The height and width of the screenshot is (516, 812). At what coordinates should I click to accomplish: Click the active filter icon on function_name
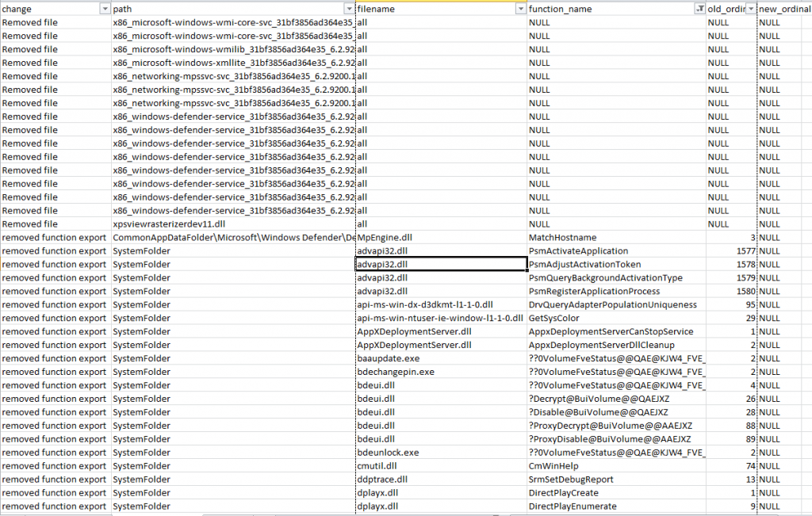pos(699,8)
